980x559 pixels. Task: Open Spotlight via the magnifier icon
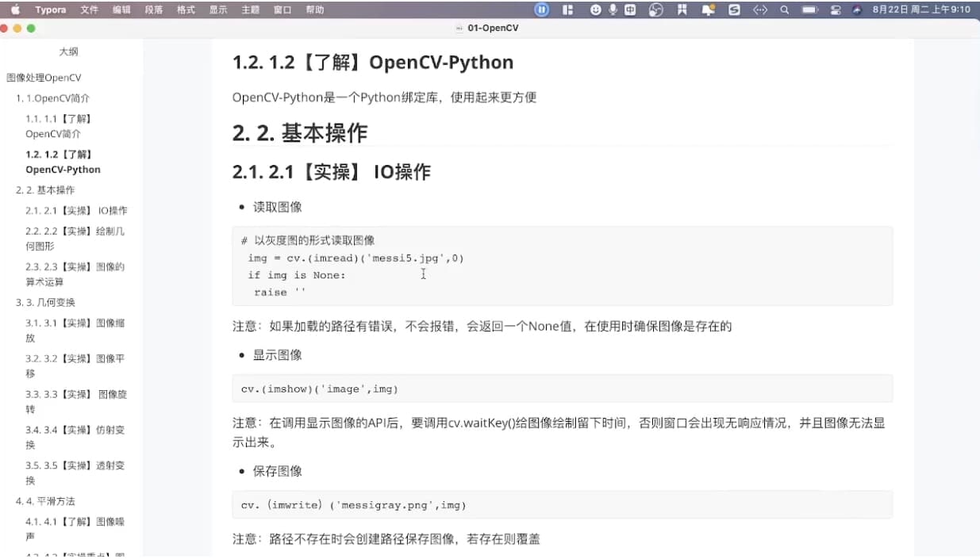tap(786, 9)
